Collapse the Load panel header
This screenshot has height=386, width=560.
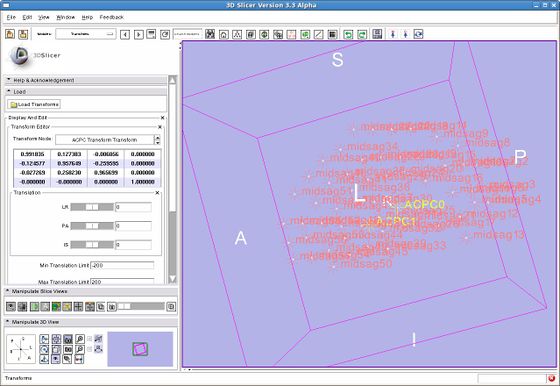point(85,92)
